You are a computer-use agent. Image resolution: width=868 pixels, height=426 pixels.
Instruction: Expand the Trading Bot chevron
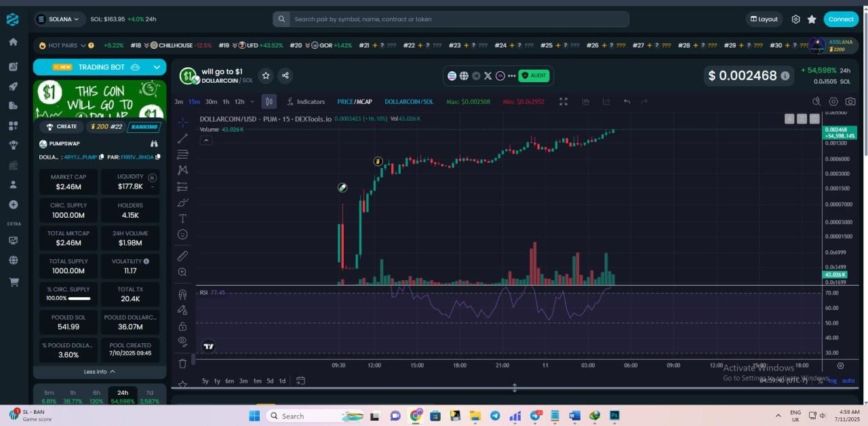point(157,67)
